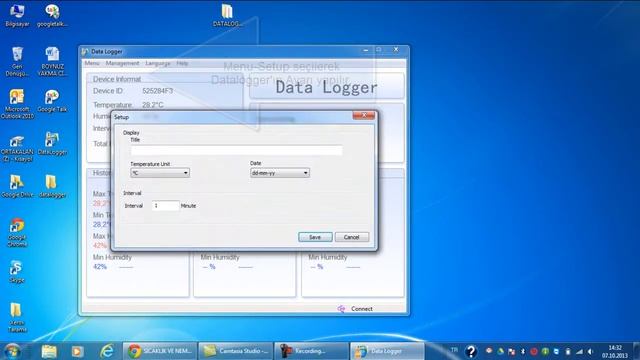Open Microsoft Outlook 2010 desktop icon
This screenshot has height=360, width=640.
point(17,104)
